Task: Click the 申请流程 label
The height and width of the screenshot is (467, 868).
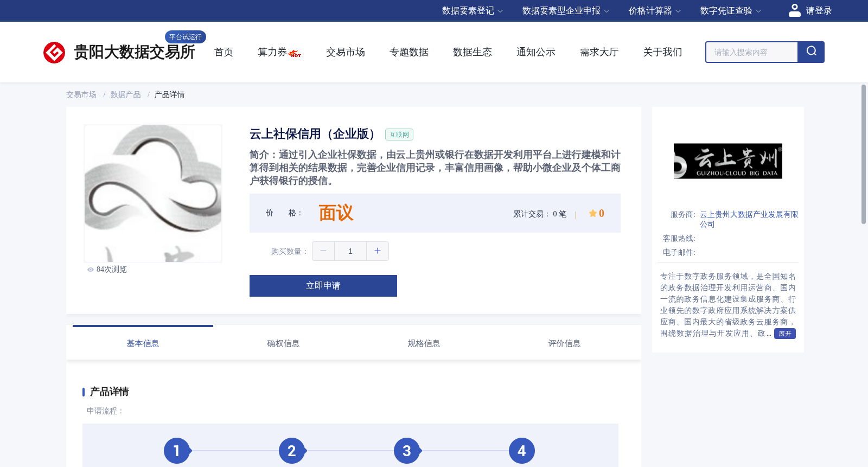Action: pos(105,411)
